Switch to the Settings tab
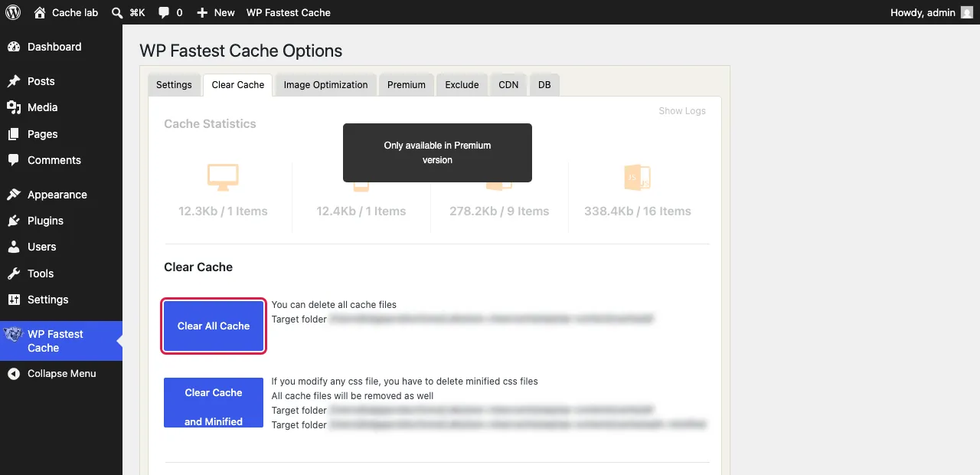This screenshot has height=475, width=980. [x=174, y=84]
